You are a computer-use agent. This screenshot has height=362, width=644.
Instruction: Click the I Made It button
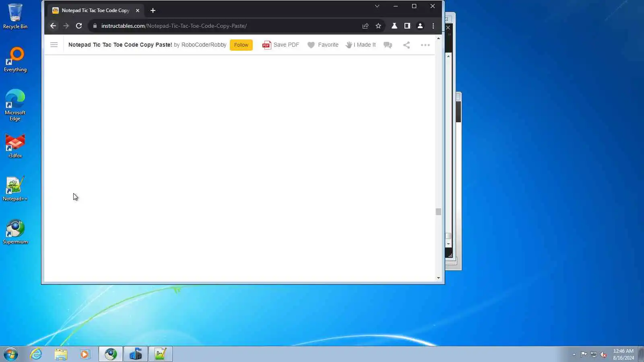point(361,45)
